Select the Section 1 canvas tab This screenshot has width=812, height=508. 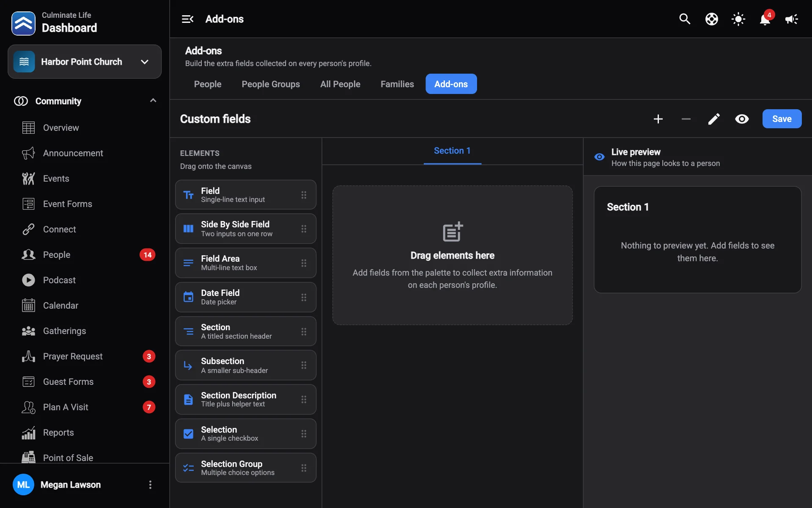pyautogui.click(x=452, y=151)
